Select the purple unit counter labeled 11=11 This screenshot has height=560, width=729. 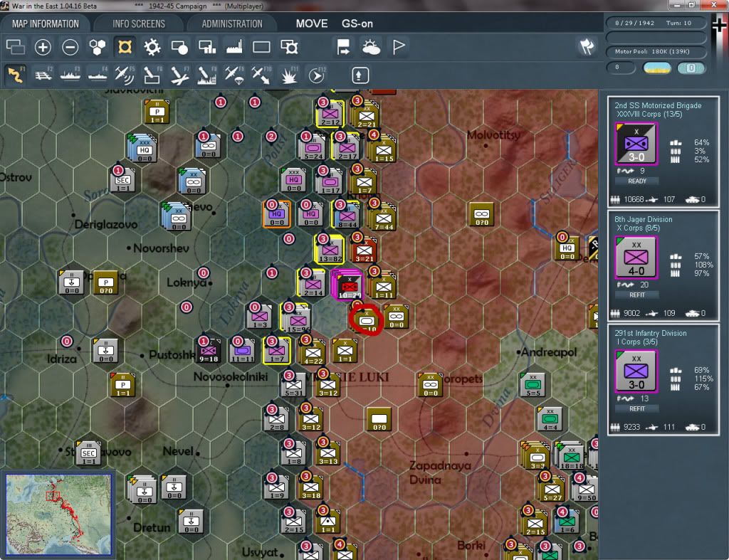242,352
